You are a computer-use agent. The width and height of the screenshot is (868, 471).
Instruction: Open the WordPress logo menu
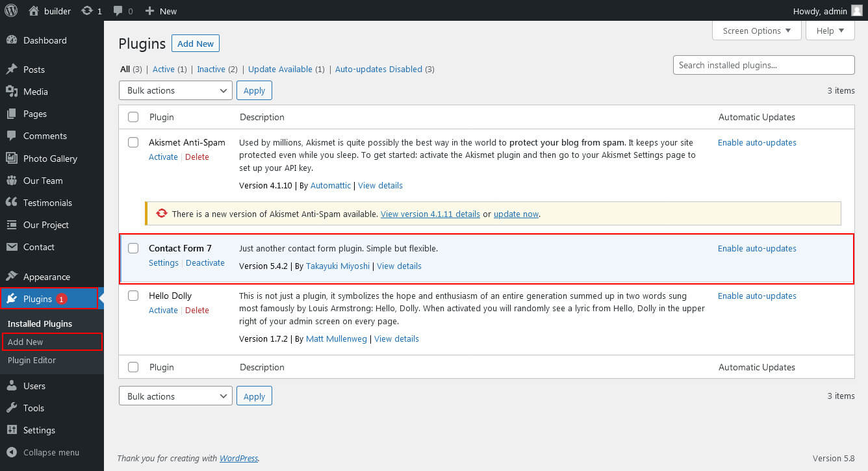point(11,10)
